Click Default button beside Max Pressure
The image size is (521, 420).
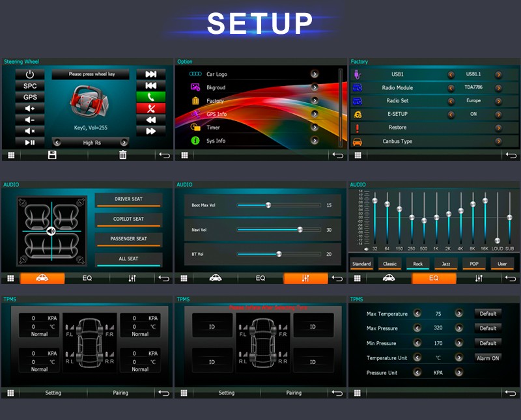click(x=488, y=328)
